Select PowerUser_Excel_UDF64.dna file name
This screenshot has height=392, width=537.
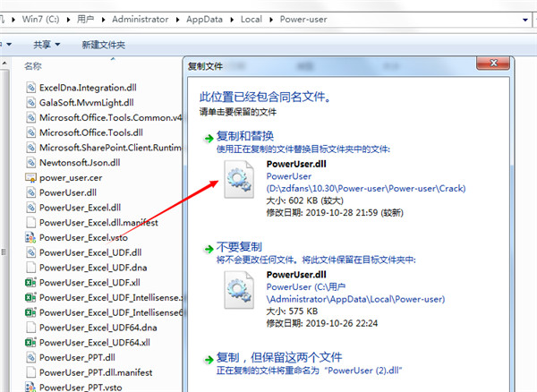tap(98, 328)
